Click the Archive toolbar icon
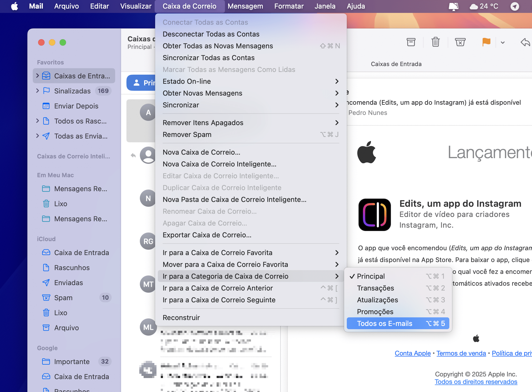This screenshot has width=532, height=392. coord(411,42)
